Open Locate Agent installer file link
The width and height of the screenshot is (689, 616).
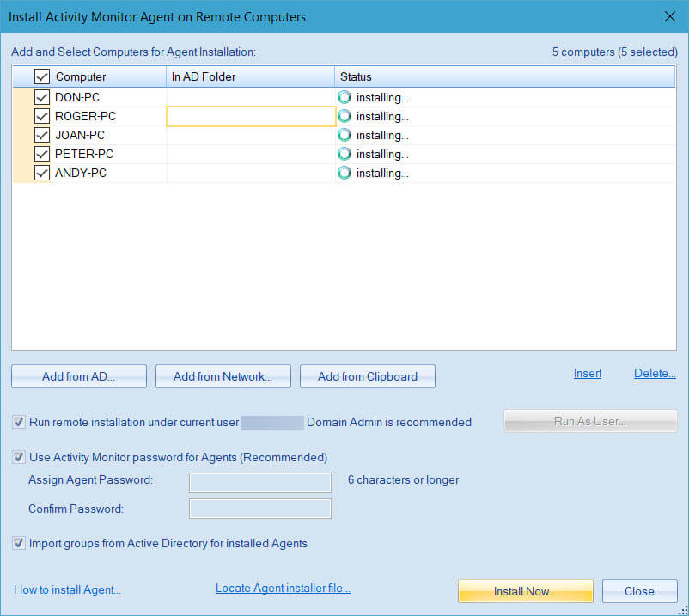(x=283, y=589)
